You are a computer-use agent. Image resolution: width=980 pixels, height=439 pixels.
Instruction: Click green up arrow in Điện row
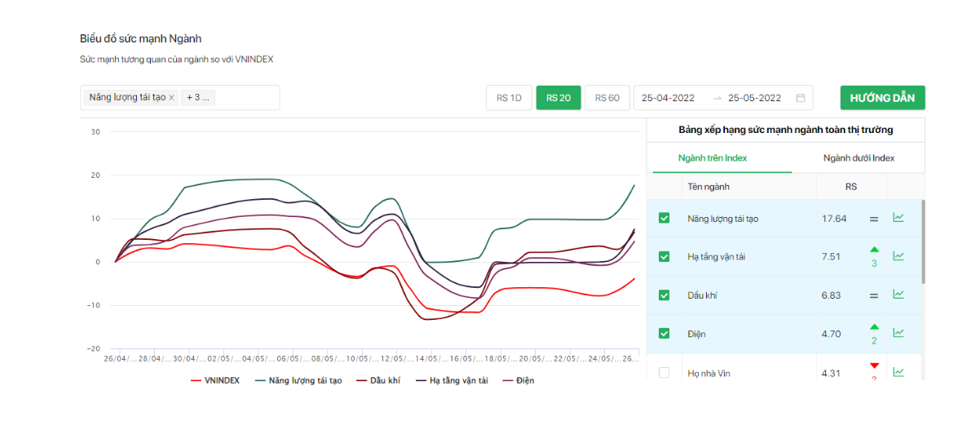(x=874, y=327)
